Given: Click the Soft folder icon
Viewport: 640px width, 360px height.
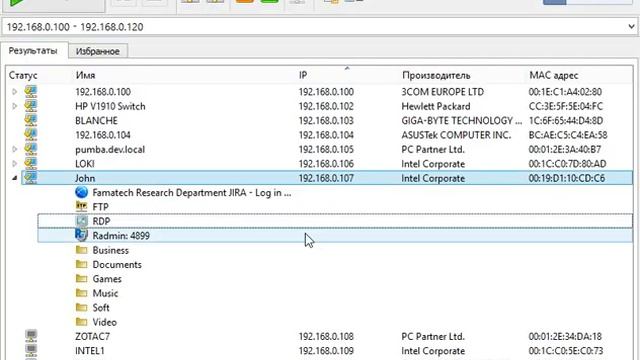Looking at the screenshot, I should tap(82, 307).
